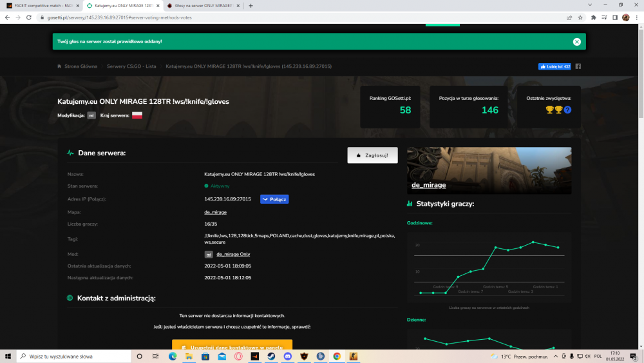Open the Chrome profile avatar
The width and height of the screenshot is (644, 363).
pyautogui.click(x=625, y=17)
